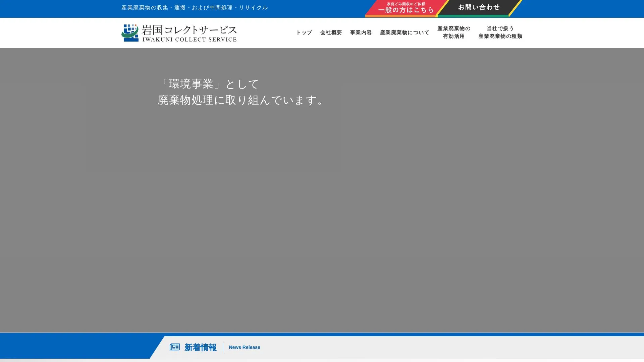644x362 pixels.
Task: Click the 「環境事業」として hero headline
Action: coord(208,84)
